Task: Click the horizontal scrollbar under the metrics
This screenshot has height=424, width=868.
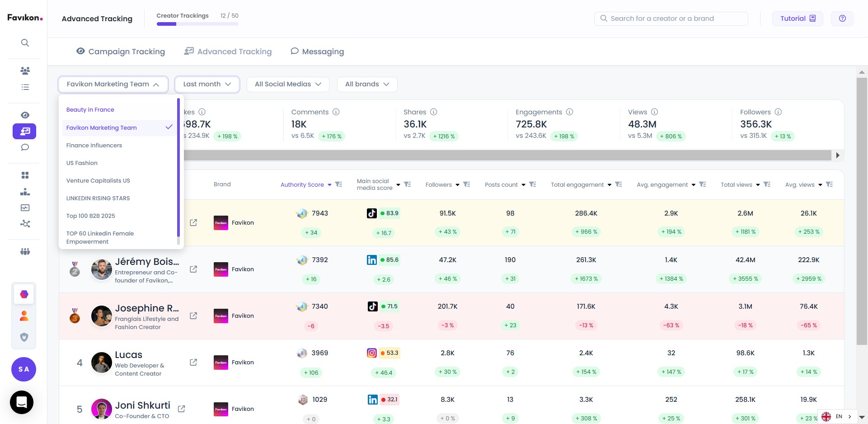Action: 507,155
